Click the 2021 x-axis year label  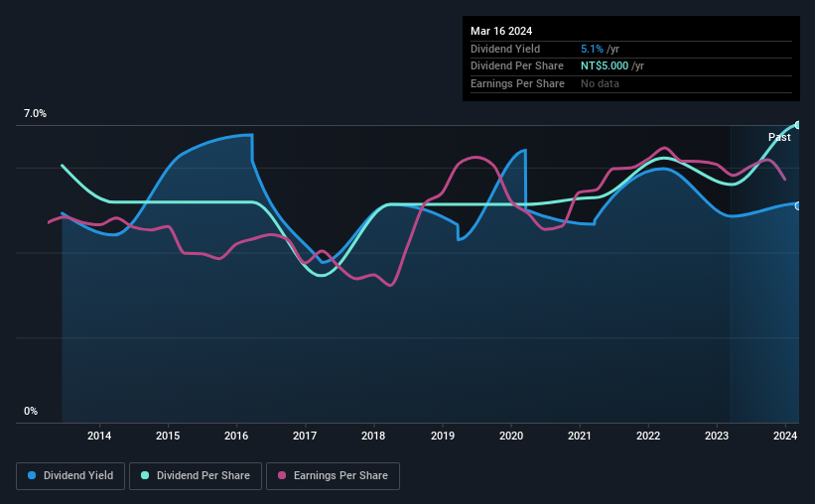tap(580, 436)
